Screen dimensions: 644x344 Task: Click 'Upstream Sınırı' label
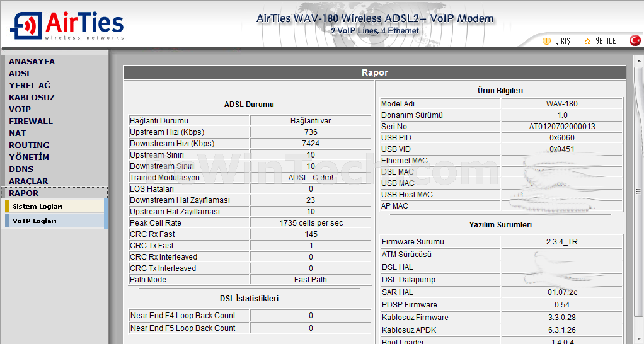157,155
